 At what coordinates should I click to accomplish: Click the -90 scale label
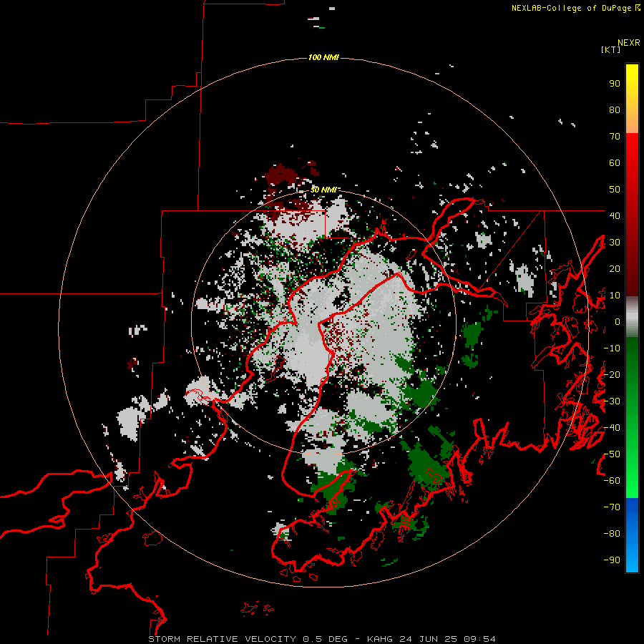tap(612, 560)
